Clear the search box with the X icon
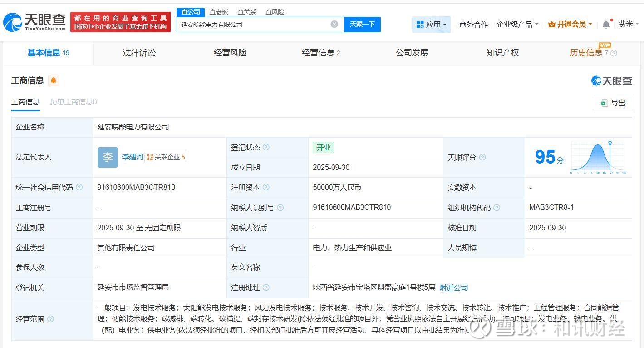This screenshot has height=348, width=644. [334, 24]
